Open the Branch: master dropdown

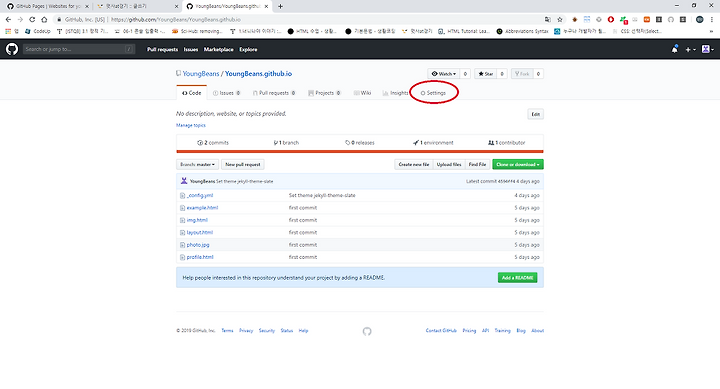point(197,164)
